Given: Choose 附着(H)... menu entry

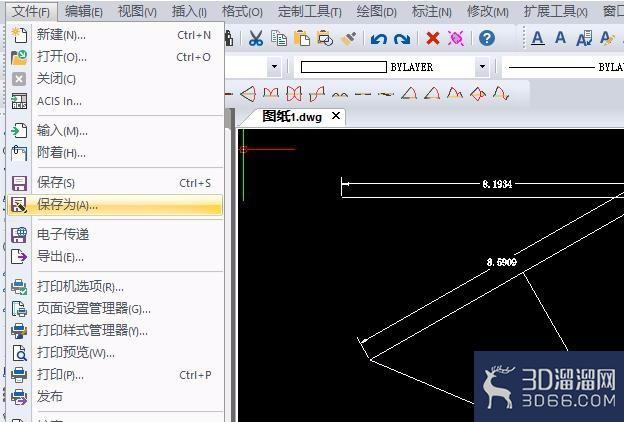Looking at the screenshot, I should (x=115, y=152).
